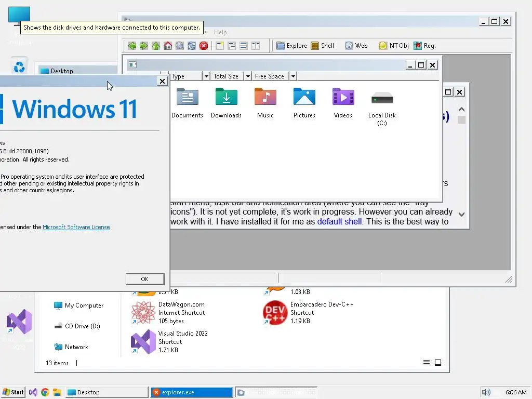Click the Drives child window menu icon
This screenshot has width=532, height=399.
pos(132,64)
